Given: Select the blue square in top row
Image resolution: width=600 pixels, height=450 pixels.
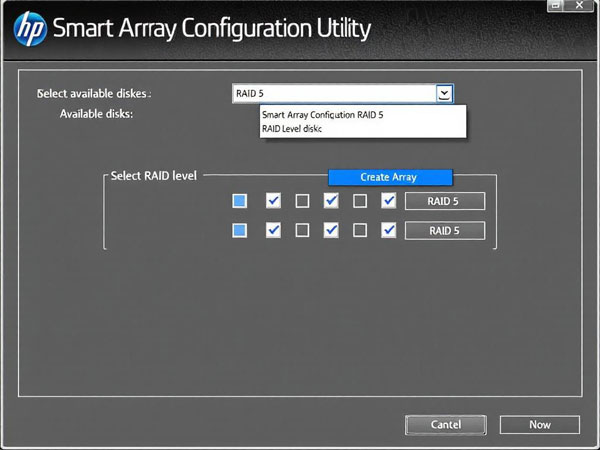Looking at the screenshot, I should (240, 201).
